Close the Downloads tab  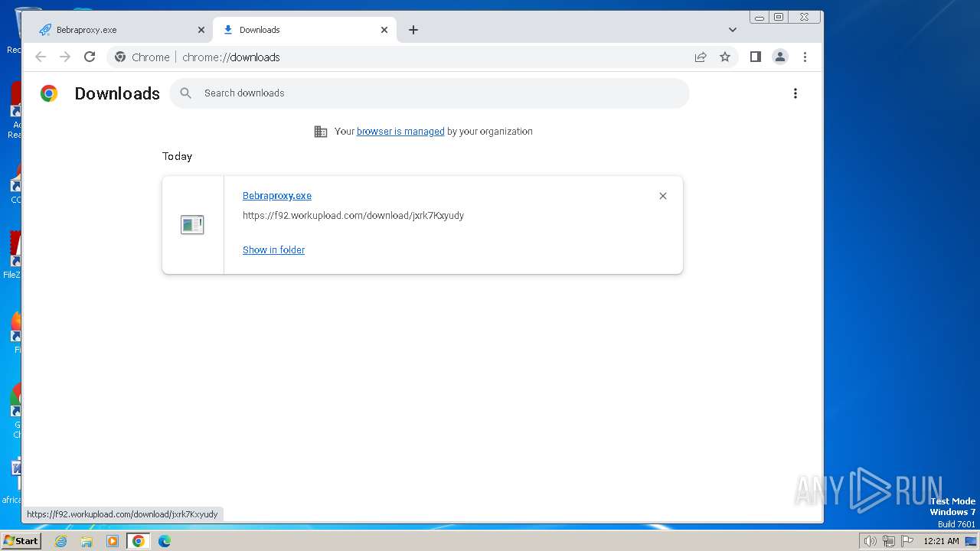(x=384, y=30)
